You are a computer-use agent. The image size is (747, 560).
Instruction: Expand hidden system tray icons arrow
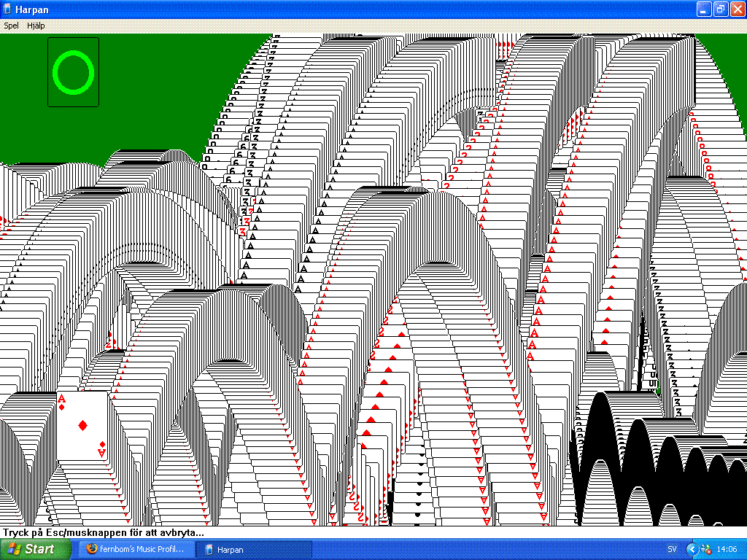pyautogui.click(x=692, y=550)
